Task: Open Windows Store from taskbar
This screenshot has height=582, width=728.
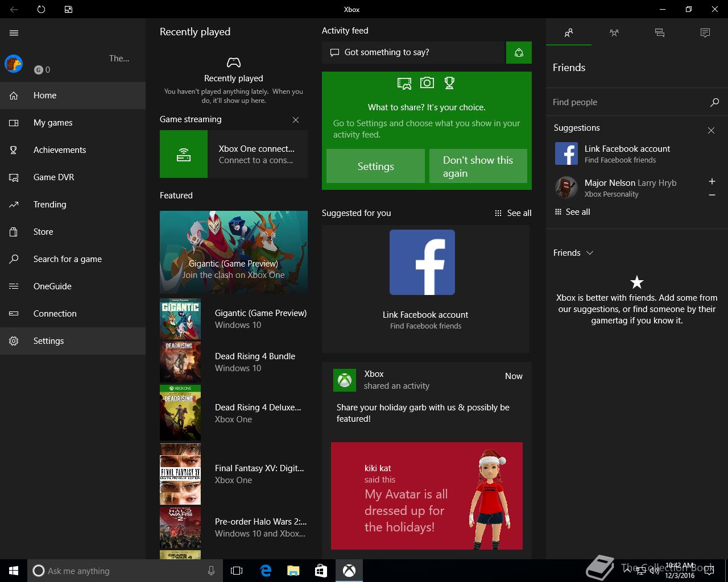Action: coord(321,571)
